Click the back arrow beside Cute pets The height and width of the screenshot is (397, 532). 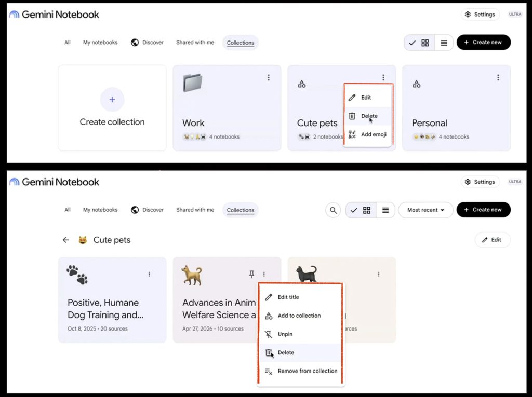[x=66, y=240]
